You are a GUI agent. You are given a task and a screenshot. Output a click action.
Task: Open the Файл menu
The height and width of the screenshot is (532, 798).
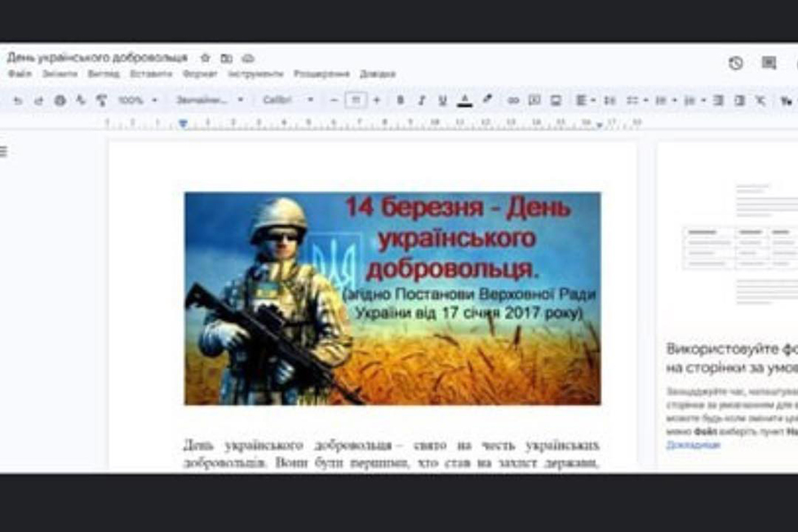(20, 74)
